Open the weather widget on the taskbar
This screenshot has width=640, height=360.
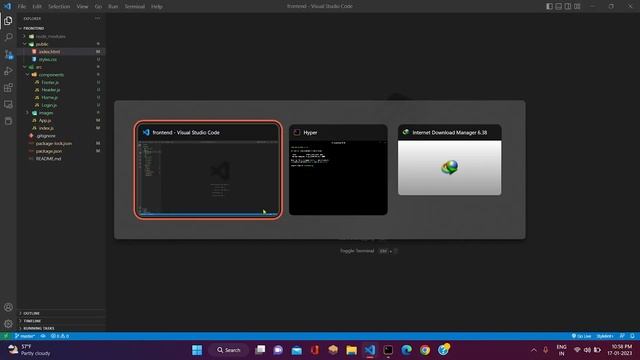point(29,350)
